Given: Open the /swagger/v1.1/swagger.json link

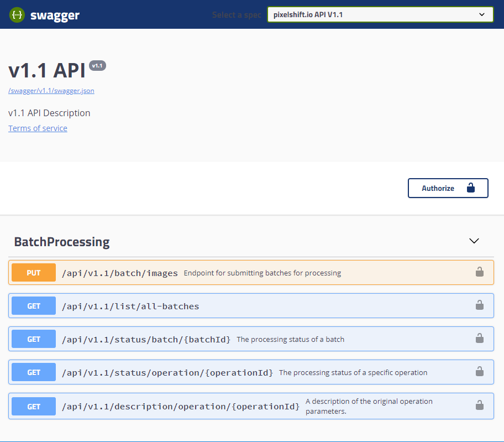Looking at the screenshot, I should (51, 91).
